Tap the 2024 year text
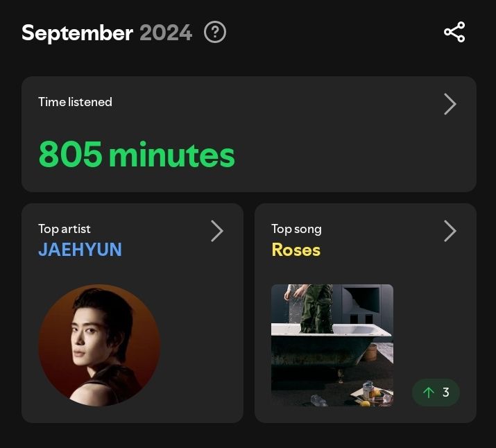The height and width of the screenshot is (448, 496). click(166, 33)
